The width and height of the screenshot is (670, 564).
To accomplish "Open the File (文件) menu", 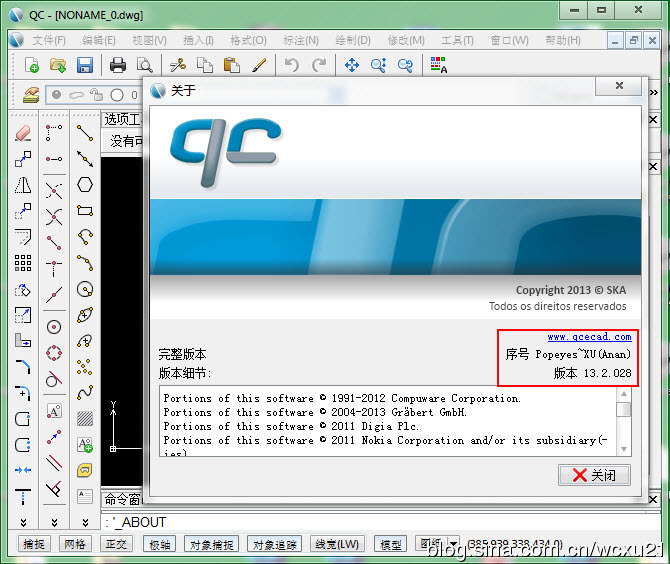I will point(49,41).
